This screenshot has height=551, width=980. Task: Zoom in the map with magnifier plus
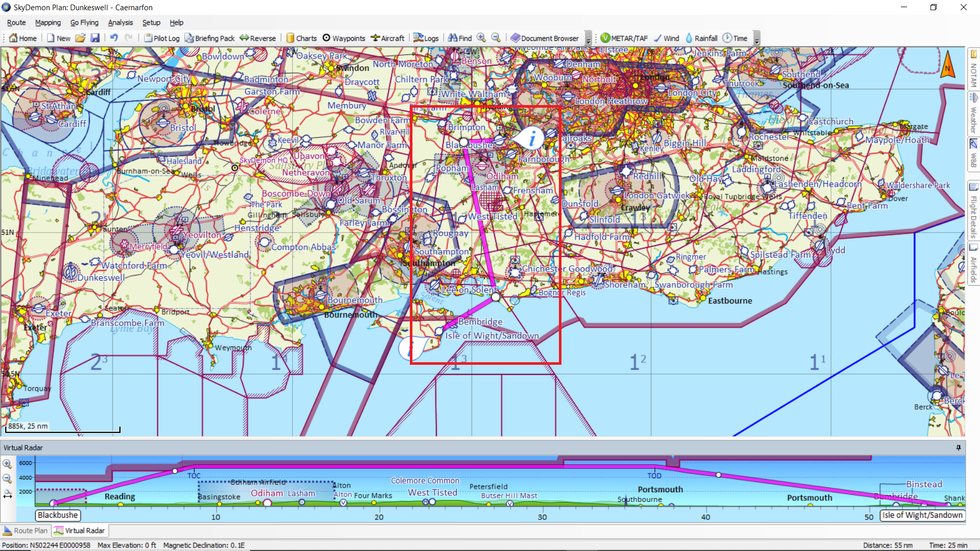481,38
